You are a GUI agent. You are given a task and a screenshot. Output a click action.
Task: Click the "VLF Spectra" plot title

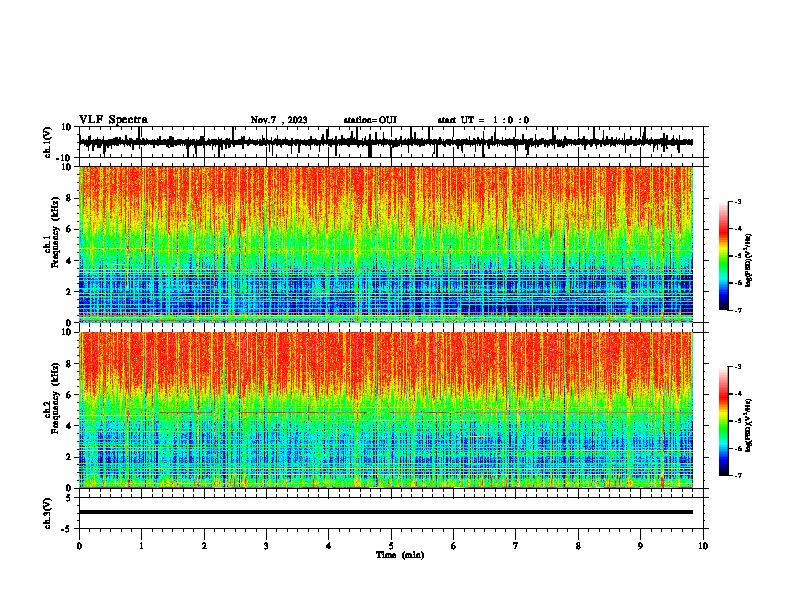[113, 119]
